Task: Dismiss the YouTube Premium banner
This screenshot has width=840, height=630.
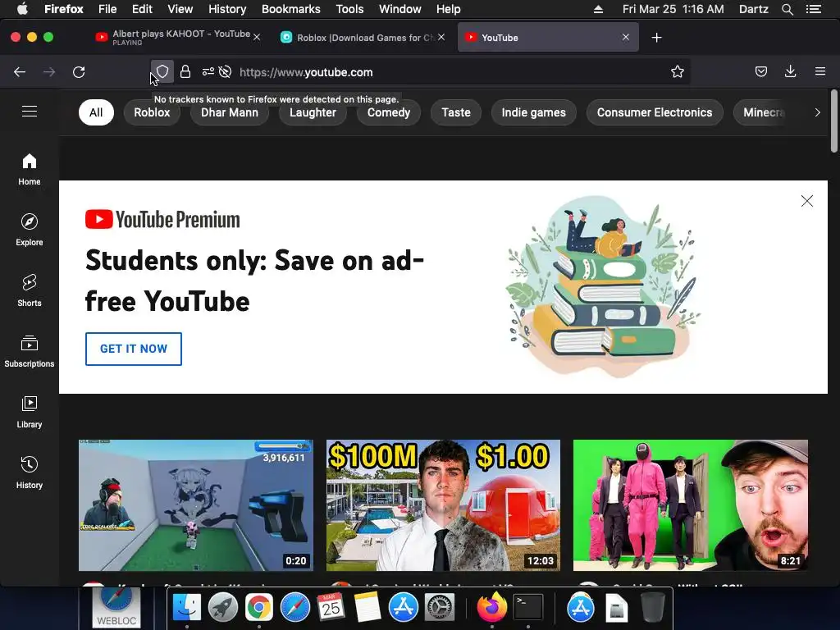Action: 807,201
